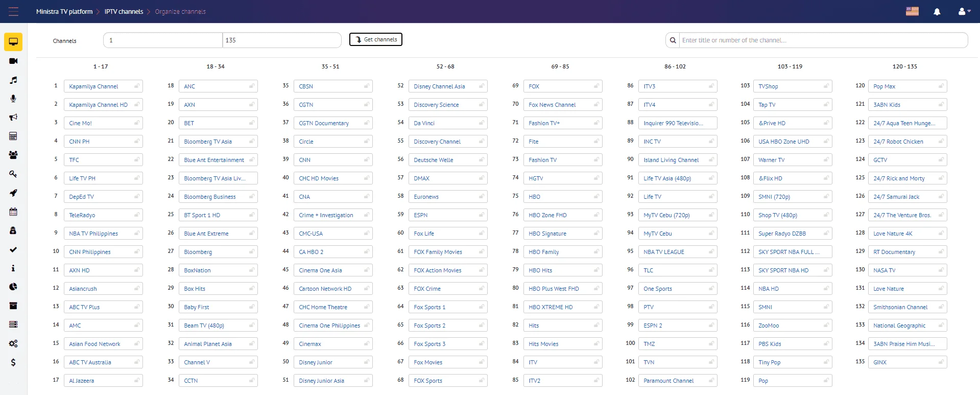Select the GINX channel
Image resolution: width=980 pixels, height=395 pixels.
click(x=907, y=362)
